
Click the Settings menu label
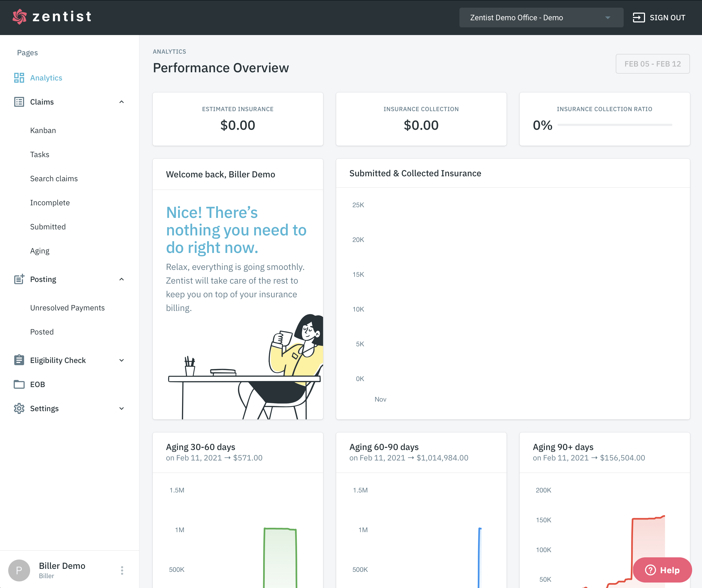coord(44,408)
